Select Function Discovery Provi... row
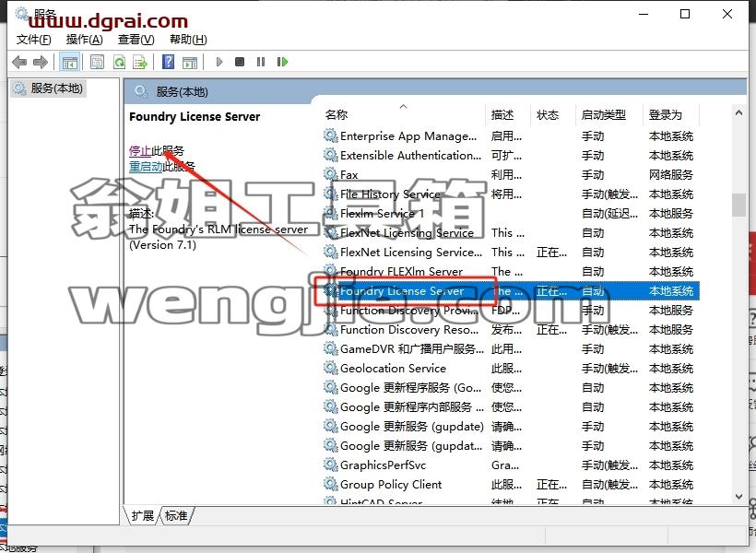 tap(511, 310)
